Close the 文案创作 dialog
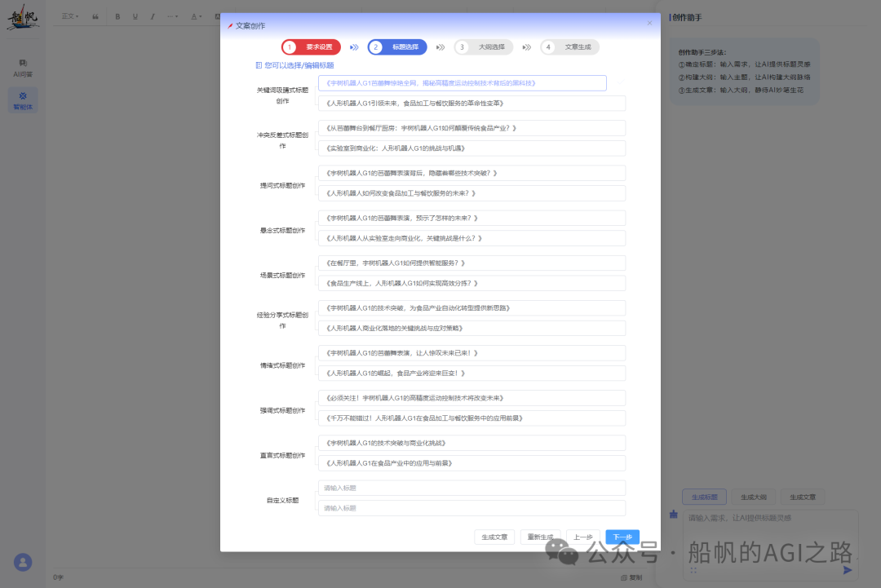The height and width of the screenshot is (588, 881). pos(649,23)
